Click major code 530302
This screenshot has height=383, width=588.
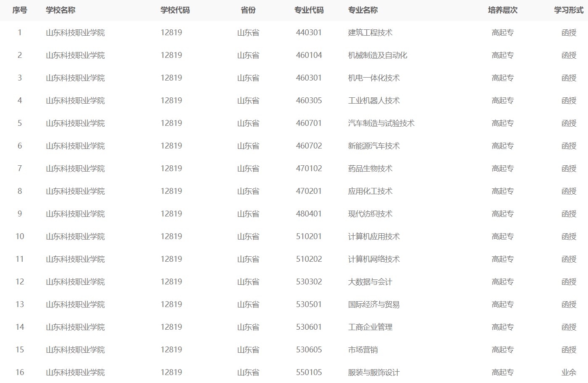coord(309,282)
